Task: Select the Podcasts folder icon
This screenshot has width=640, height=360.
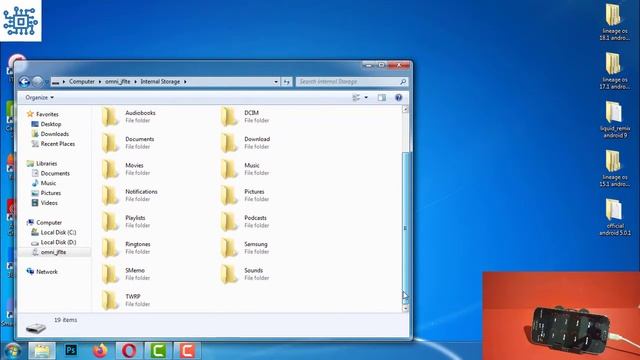Action: click(x=229, y=222)
